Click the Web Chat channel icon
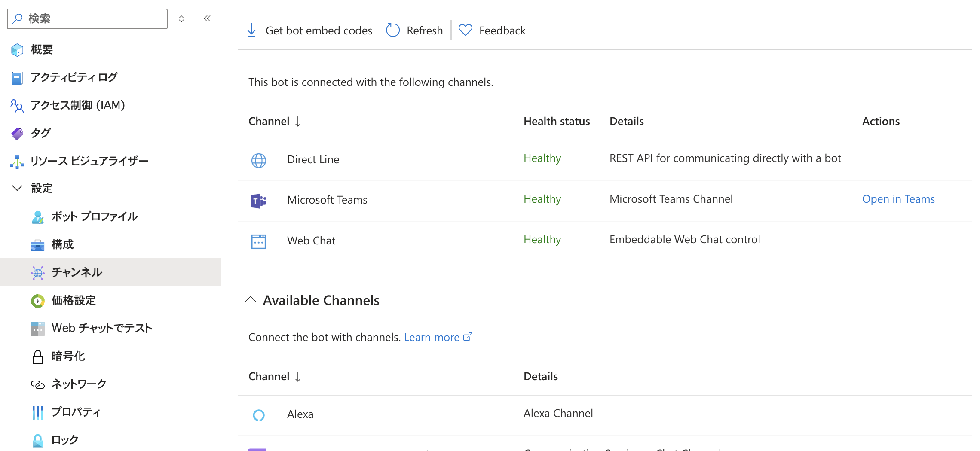This screenshot has width=980, height=451. [258, 241]
